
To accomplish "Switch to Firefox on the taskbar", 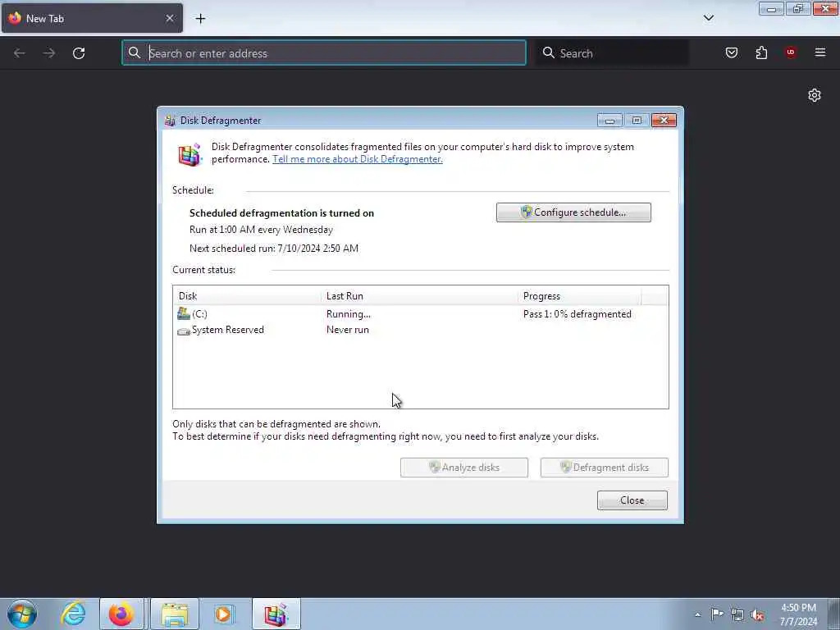I will pos(121,614).
